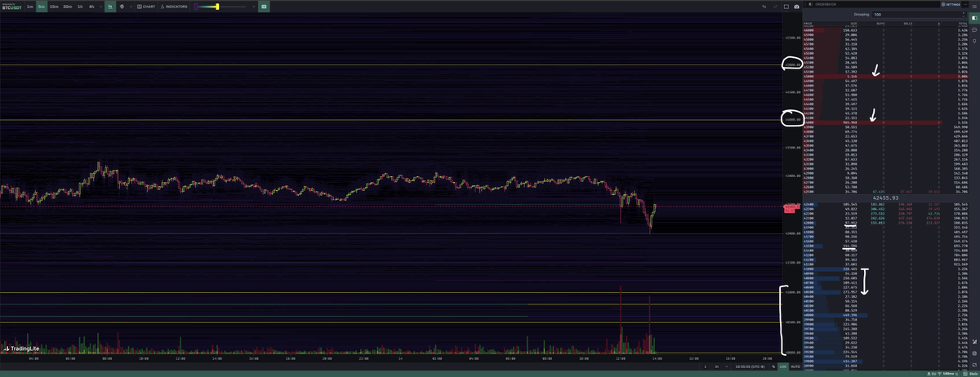
Task: Open the orderbook more options menu
Action: pos(965,4)
